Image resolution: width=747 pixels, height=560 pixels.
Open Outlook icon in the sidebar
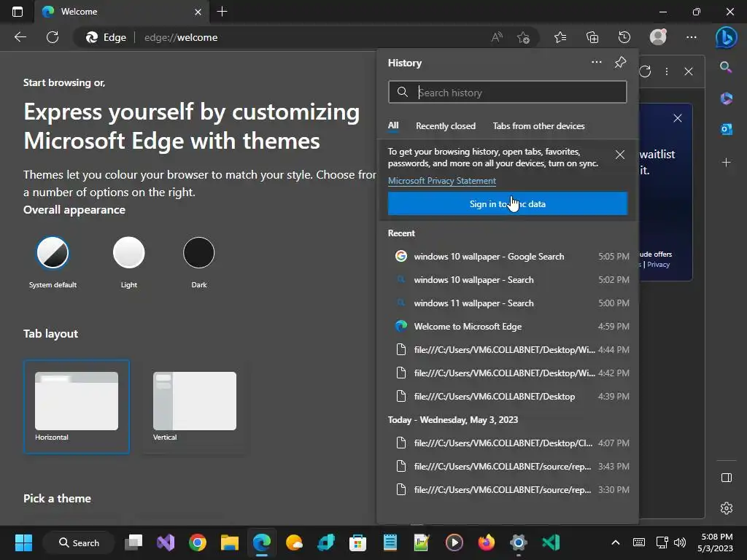tap(726, 129)
